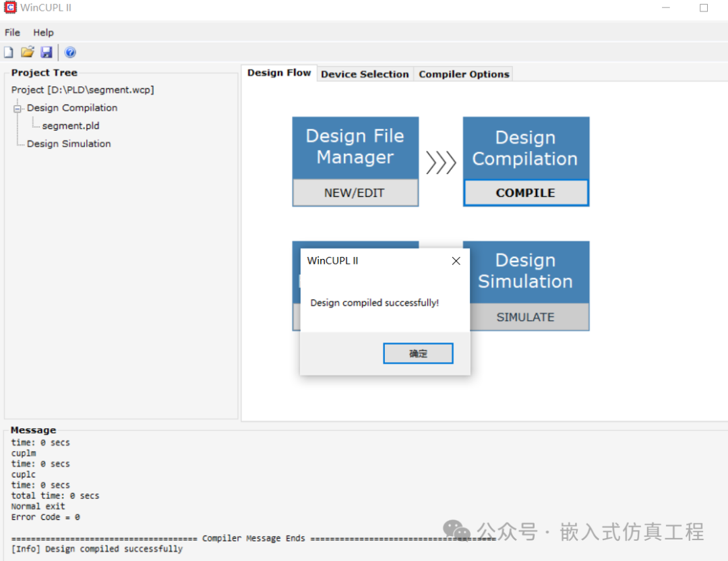Minimize the WinCUPL II window

coord(666,8)
